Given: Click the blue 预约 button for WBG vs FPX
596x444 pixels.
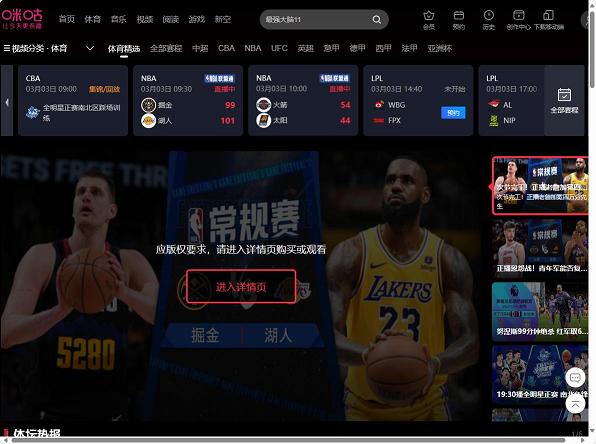Looking at the screenshot, I should point(453,113).
